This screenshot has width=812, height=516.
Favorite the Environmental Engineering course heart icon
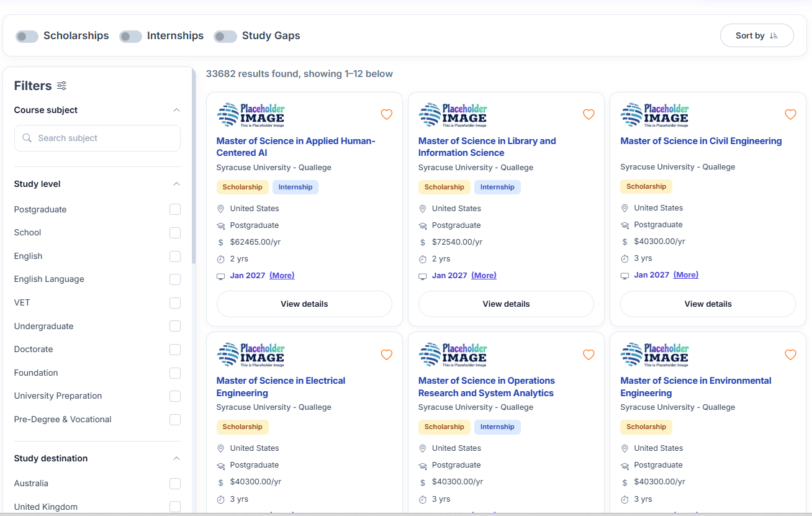point(790,355)
